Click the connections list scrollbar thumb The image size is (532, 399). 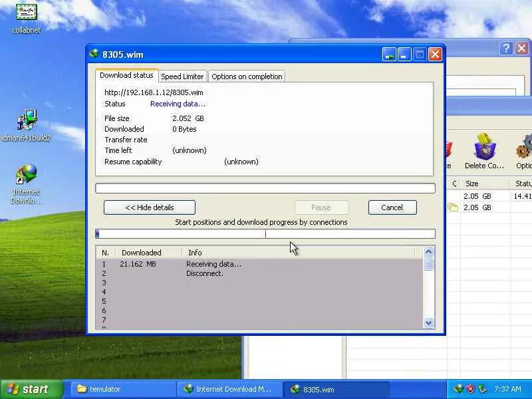click(x=428, y=264)
